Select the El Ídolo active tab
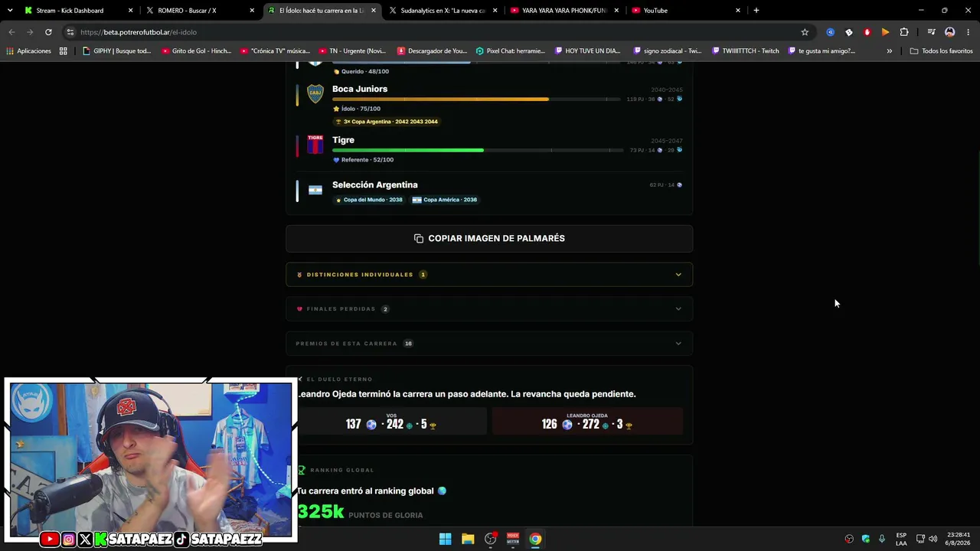980x551 pixels. click(x=322, y=11)
